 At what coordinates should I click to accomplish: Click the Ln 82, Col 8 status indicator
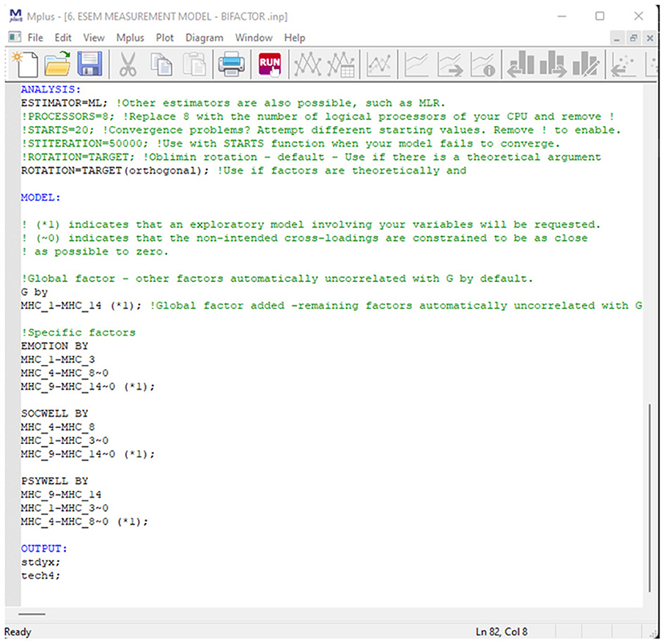pos(501,632)
